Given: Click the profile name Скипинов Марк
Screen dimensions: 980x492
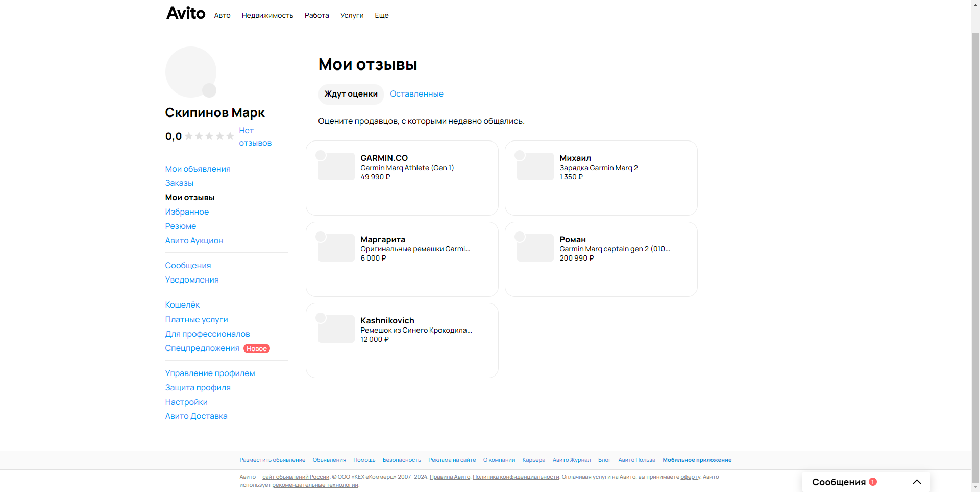Looking at the screenshot, I should tap(215, 113).
